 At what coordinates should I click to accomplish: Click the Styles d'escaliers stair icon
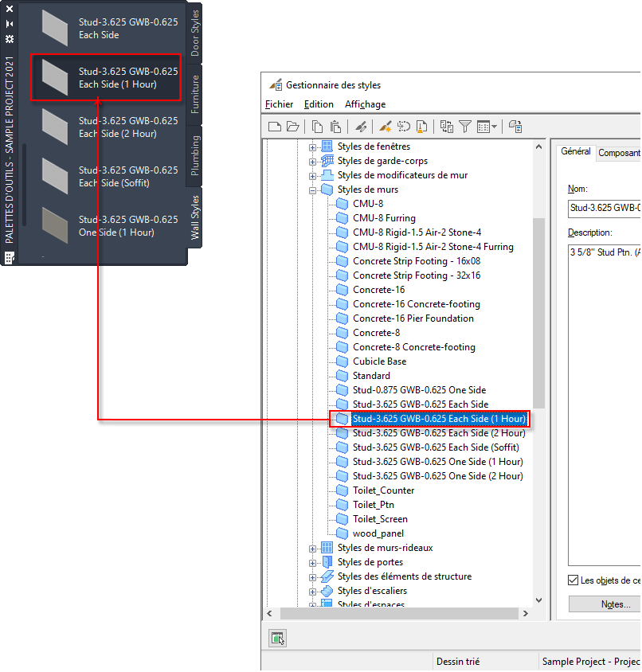pyautogui.click(x=327, y=591)
